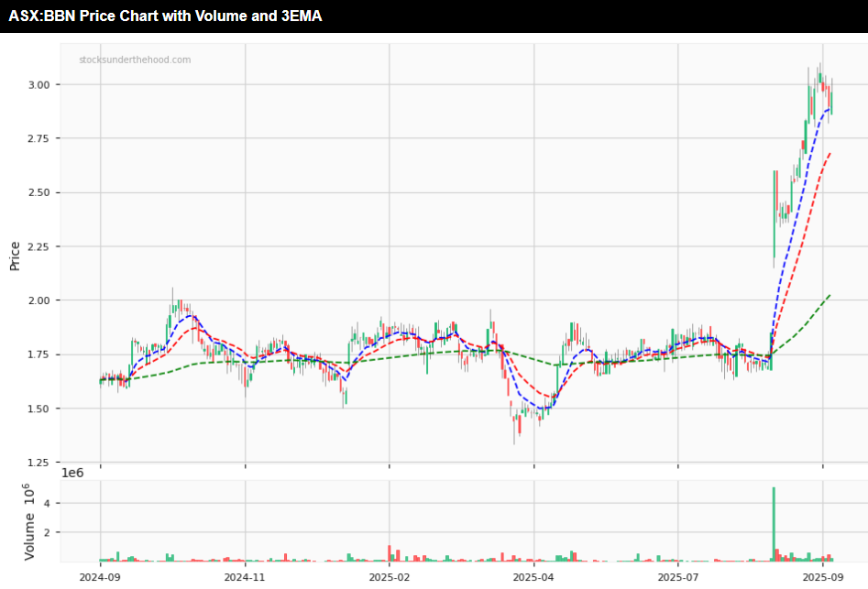Click the end of the green dashed EMA line
The width and height of the screenshot is (868, 589).
(x=829, y=295)
